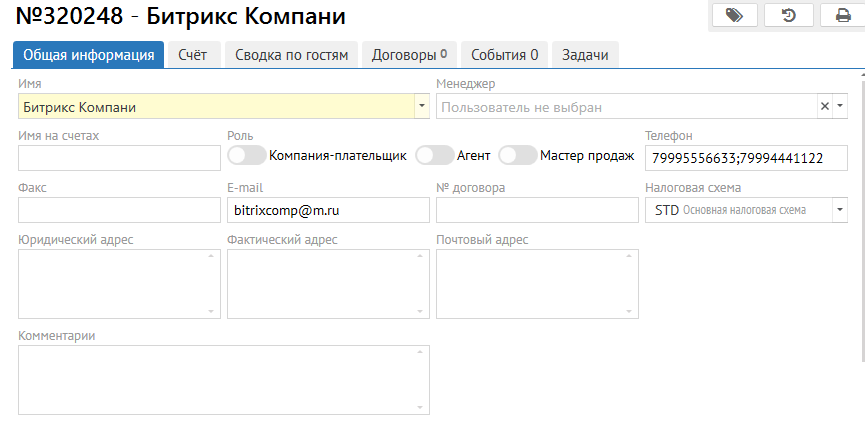Open the Задачи tab
This screenshot has width=865, height=432.
(x=585, y=55)
